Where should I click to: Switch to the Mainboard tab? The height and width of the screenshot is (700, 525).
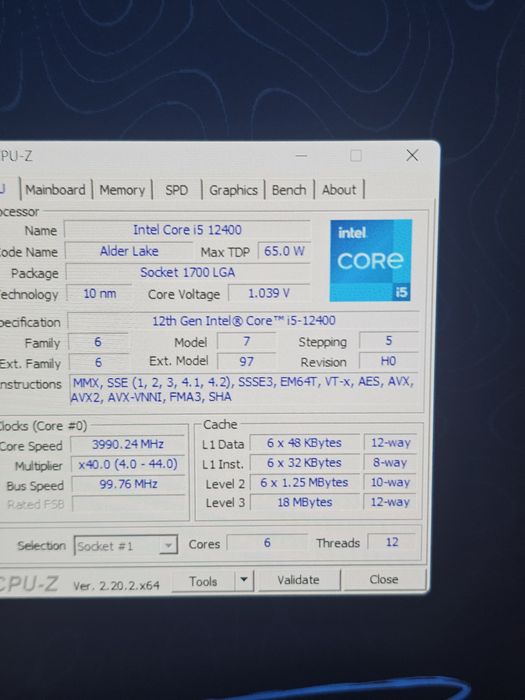point(56,190)
